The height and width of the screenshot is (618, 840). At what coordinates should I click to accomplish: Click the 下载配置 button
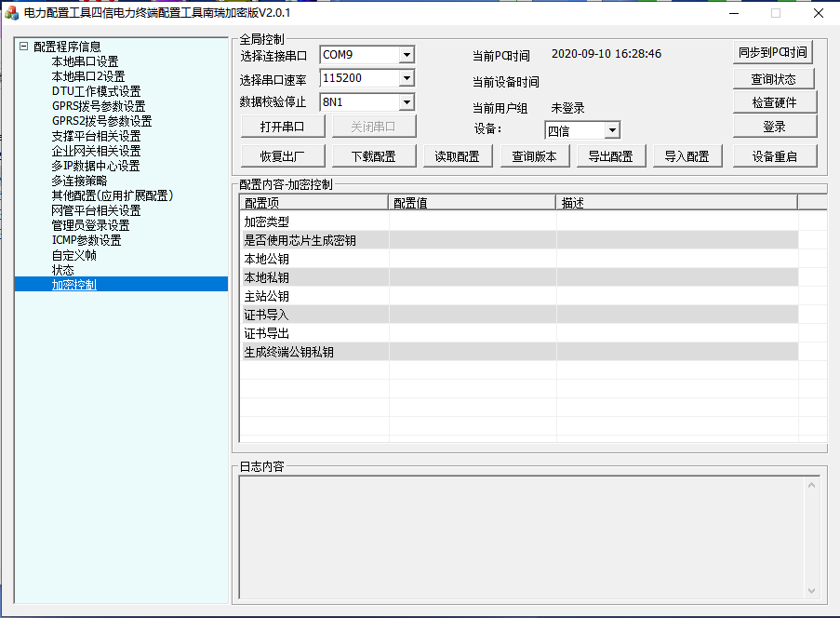click(372, 156)
